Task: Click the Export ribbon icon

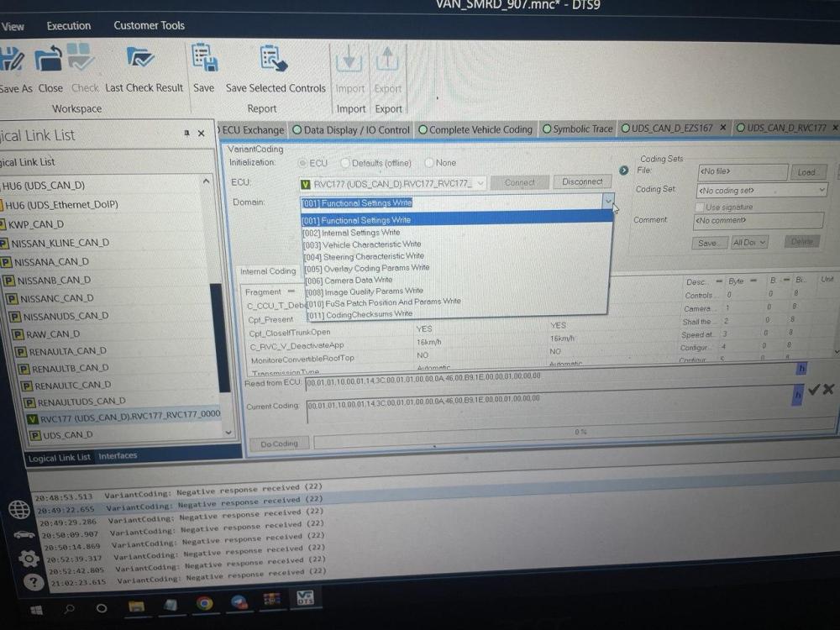Action: tap(387, 59)
